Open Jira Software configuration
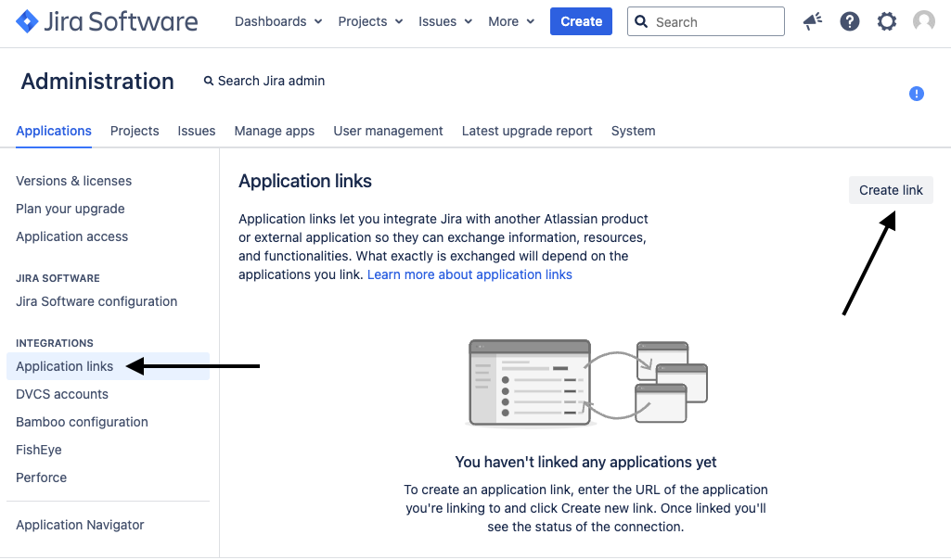The height and width of the screenshot is (560, 951). click(96, 302)
